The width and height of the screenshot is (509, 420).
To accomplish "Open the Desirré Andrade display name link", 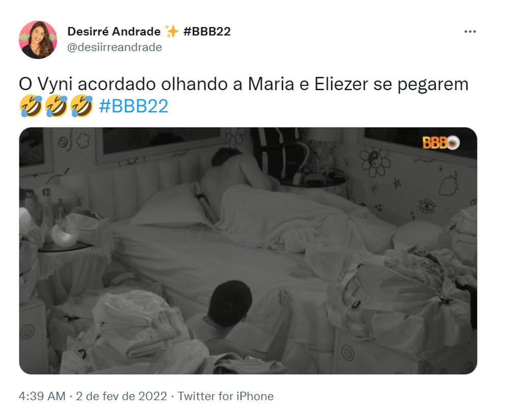I will tap(114, 32).
